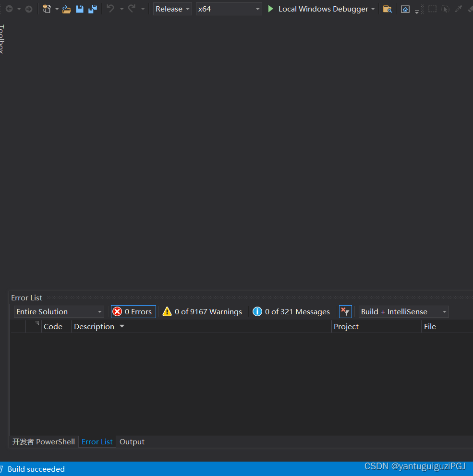Undo the last action

coord(111,9)
